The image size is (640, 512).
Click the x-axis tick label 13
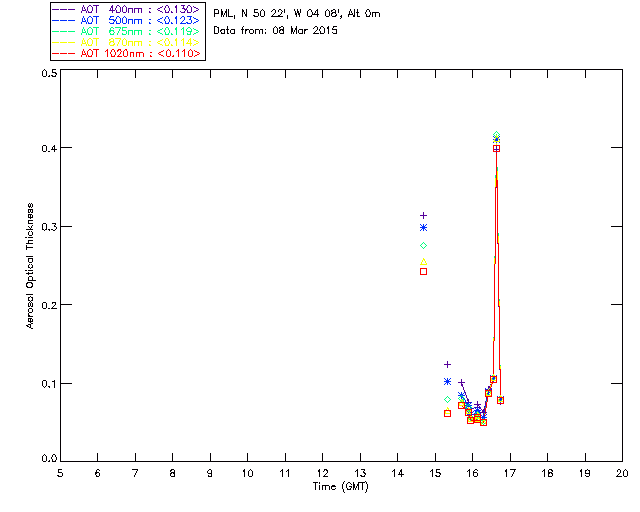click(x=360, y=473)
